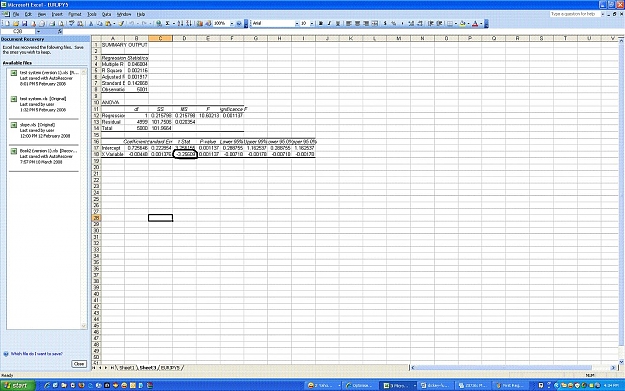The width and height of the screenshot is (625, 391).
Task: Click in the Name Box field
Action: pos(18,31)
